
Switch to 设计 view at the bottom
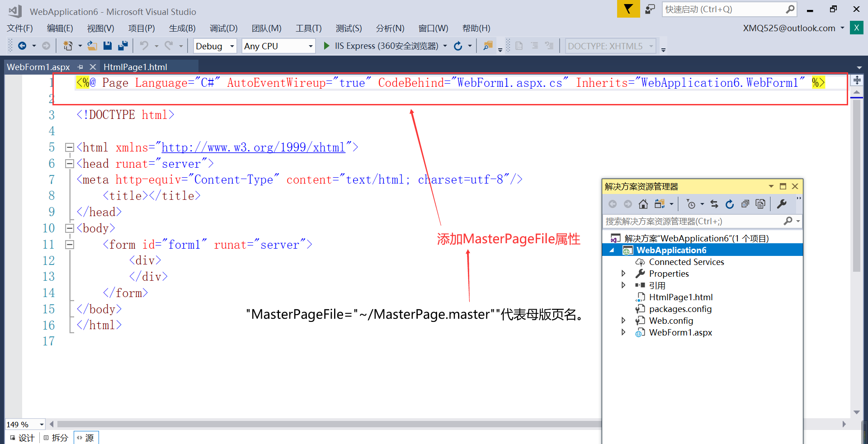(x=22, y=437)
